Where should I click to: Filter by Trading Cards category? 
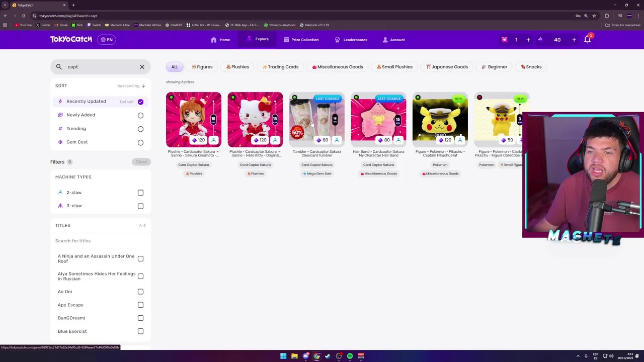[x=280, y=67]
